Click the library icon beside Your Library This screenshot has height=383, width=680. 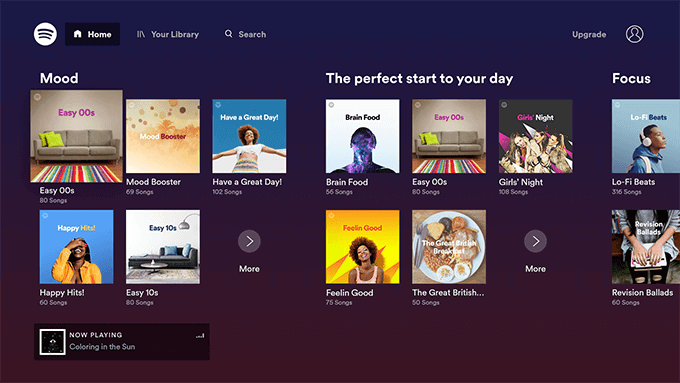point(141,34)
